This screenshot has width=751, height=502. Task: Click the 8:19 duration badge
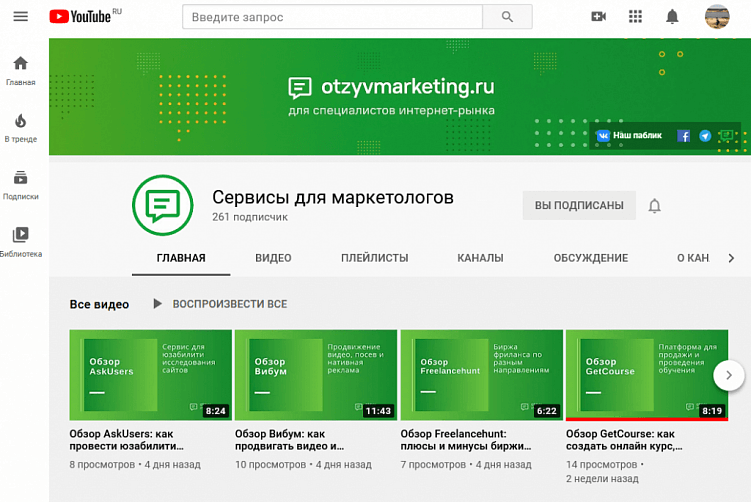coord(712,411)
